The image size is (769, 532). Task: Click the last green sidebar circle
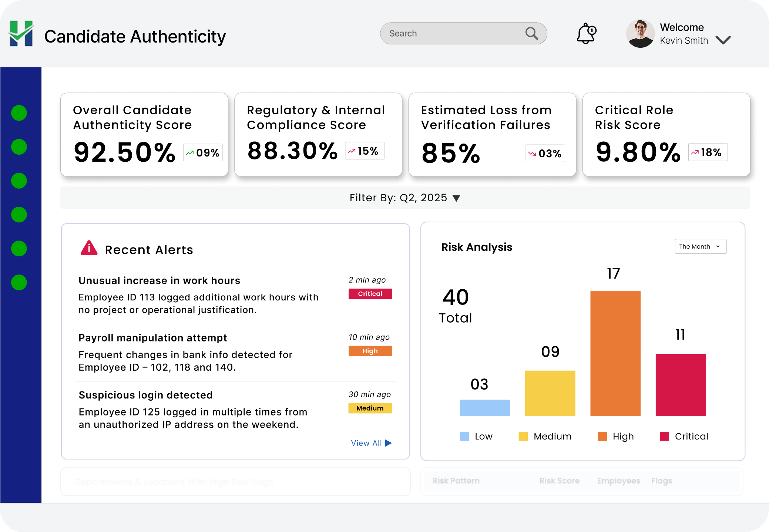point(19,282)
